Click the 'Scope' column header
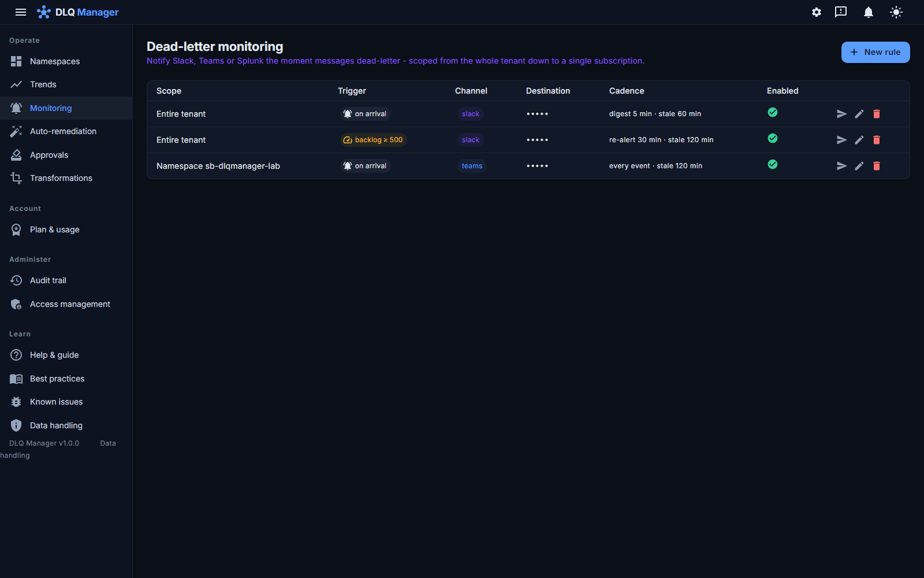The image size is (924, 578). [x=169, y=91]
